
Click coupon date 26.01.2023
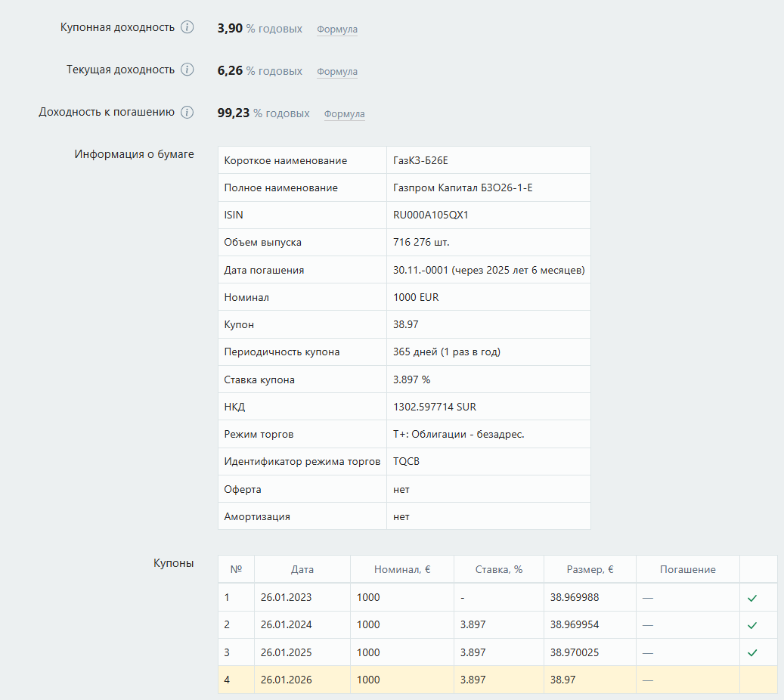pos(286,597)
